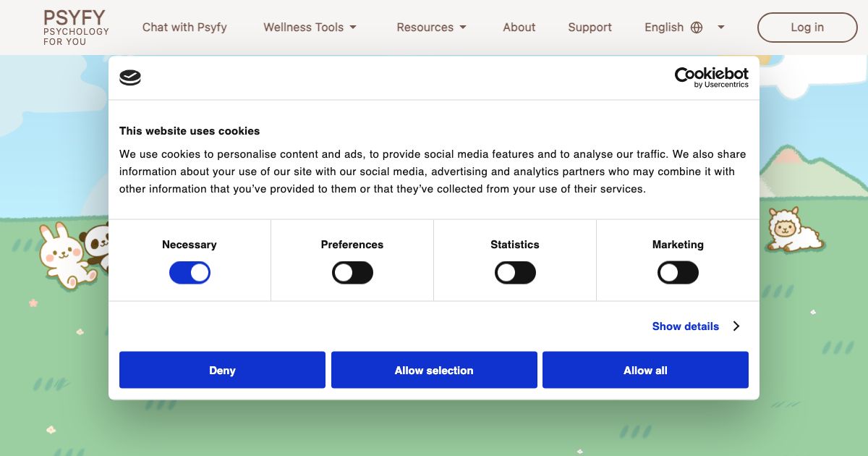Click the Show details link
This screenshot has width=868, height=456.
pos(686,326)
